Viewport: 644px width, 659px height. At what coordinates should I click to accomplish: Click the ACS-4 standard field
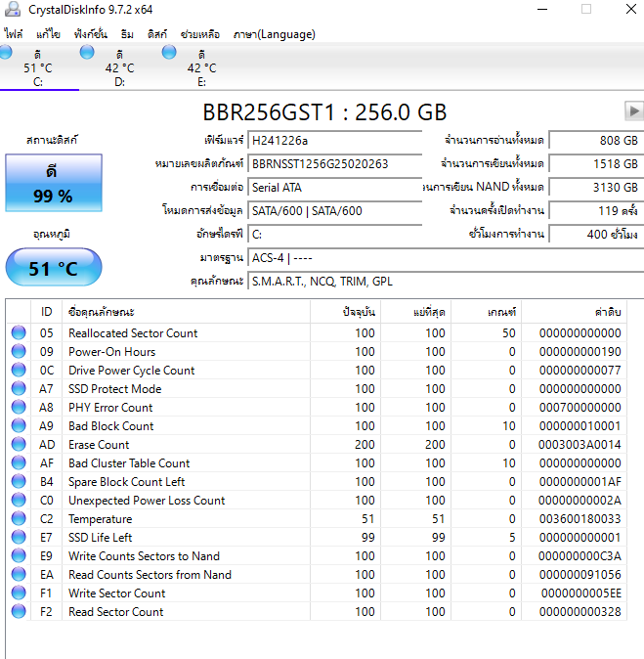point(446,258)
